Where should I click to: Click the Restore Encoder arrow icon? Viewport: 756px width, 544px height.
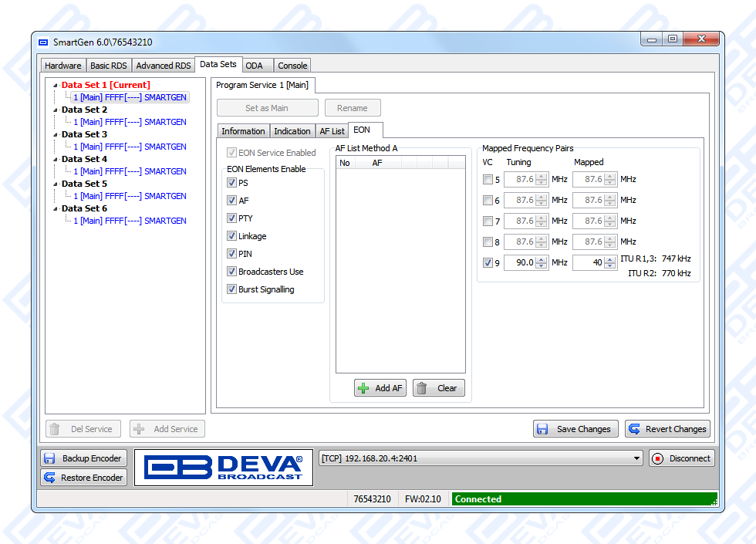click(x=49, y=478)
